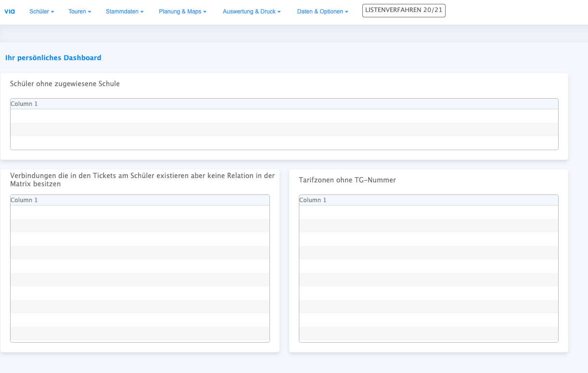Click Column 1 header in Verbindungen table
The height and width of the screenshot is (373, 588).
click(x=24, y=200)
